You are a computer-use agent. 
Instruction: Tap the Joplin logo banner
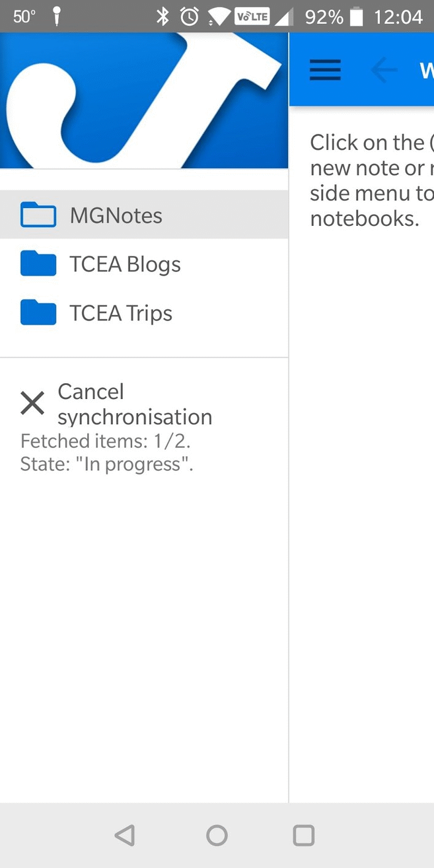click(x=144, y=100)
